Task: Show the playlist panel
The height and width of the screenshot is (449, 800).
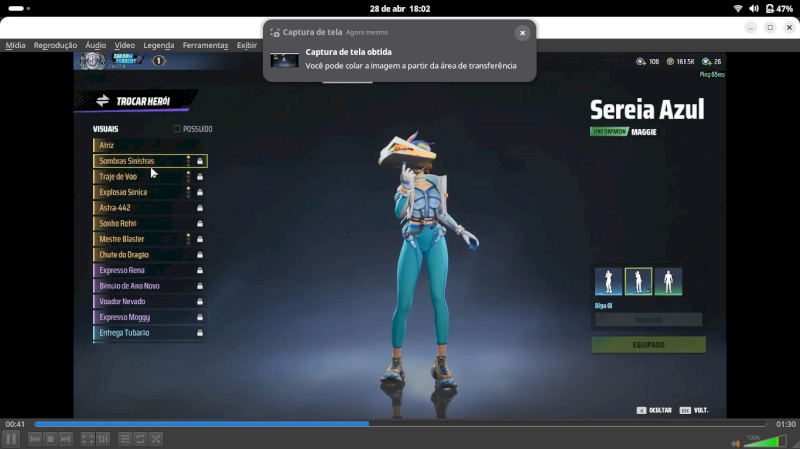Action: (x=125, y=439)
